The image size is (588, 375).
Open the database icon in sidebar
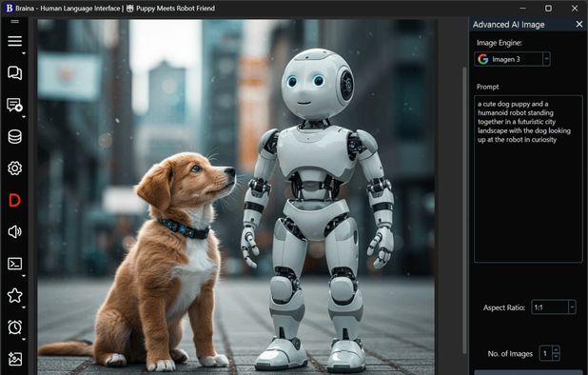click(x=14, y=136)
